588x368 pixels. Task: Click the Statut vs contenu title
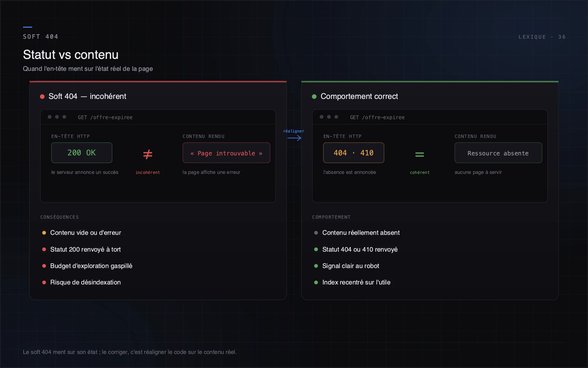[x=71, y=55]
